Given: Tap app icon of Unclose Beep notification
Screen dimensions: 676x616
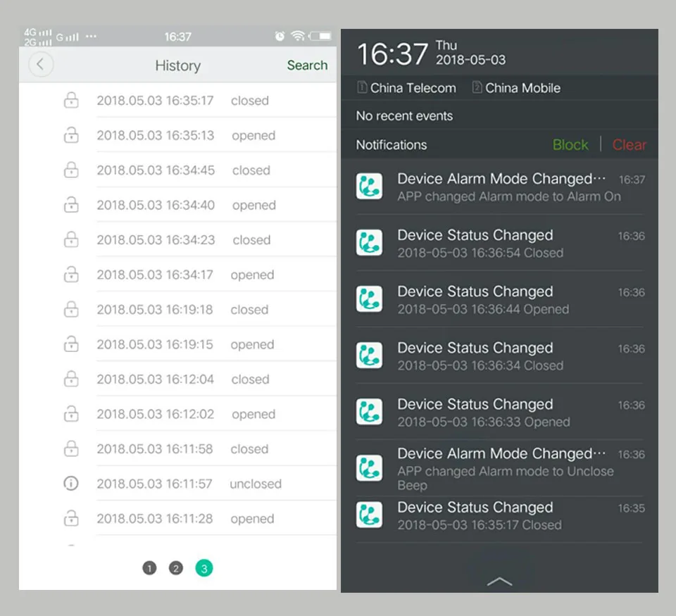Looking at the screenshot, I should click(x=369, y=467).
